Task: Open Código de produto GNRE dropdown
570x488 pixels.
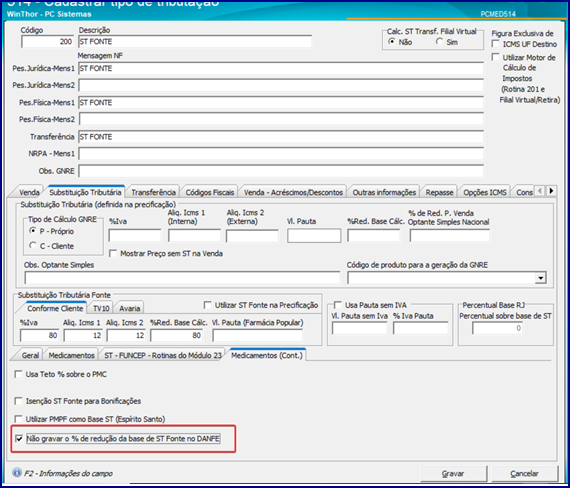Action: coord(541,278)
